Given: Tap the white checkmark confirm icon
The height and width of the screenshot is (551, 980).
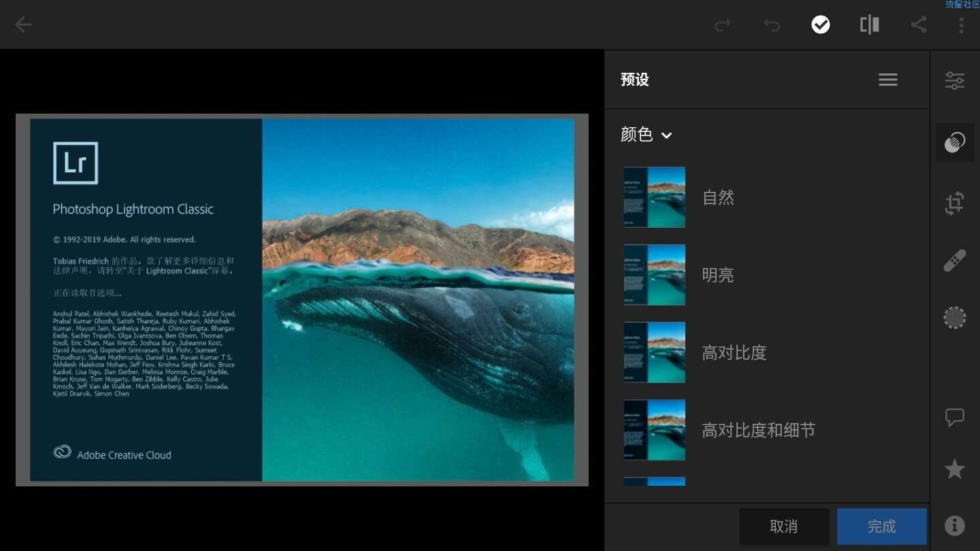Looking at the screenshot, I should [x=821, y=25].
